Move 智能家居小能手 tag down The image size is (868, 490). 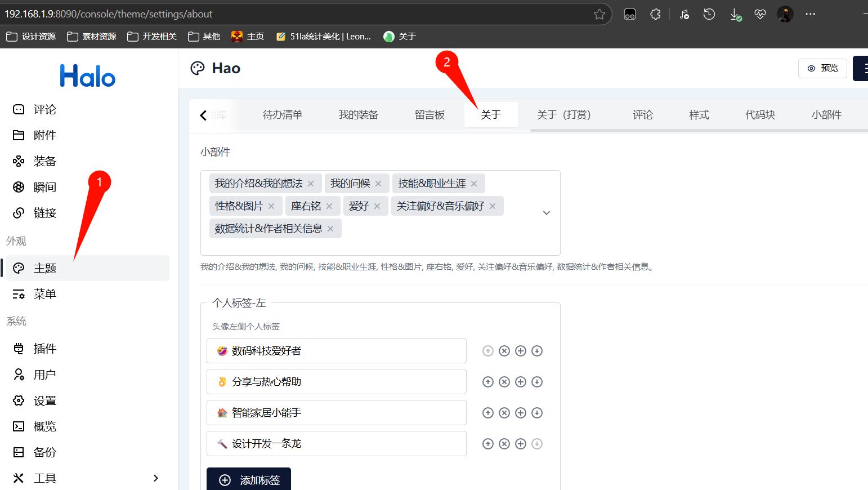(537, 413)
